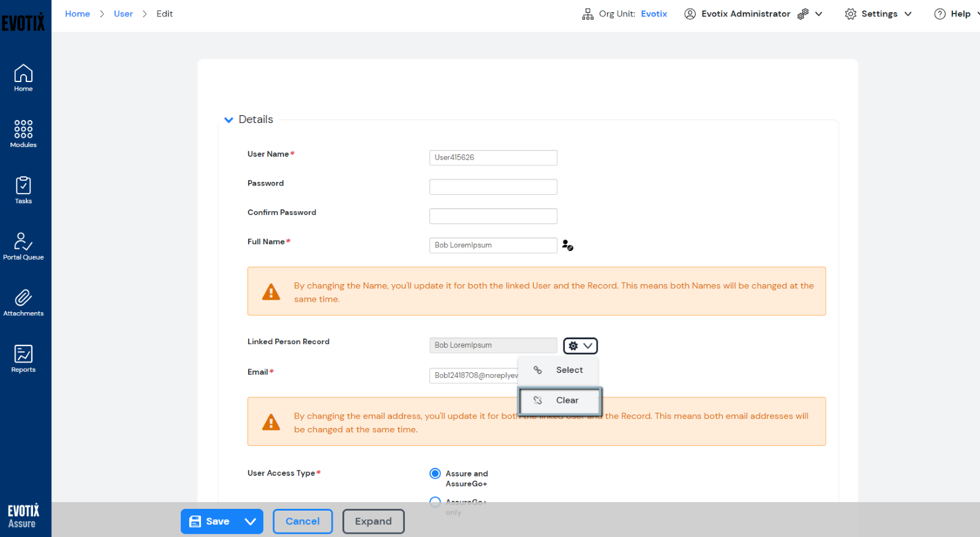Click the warning icon in Name change alert

click(271, 292)
